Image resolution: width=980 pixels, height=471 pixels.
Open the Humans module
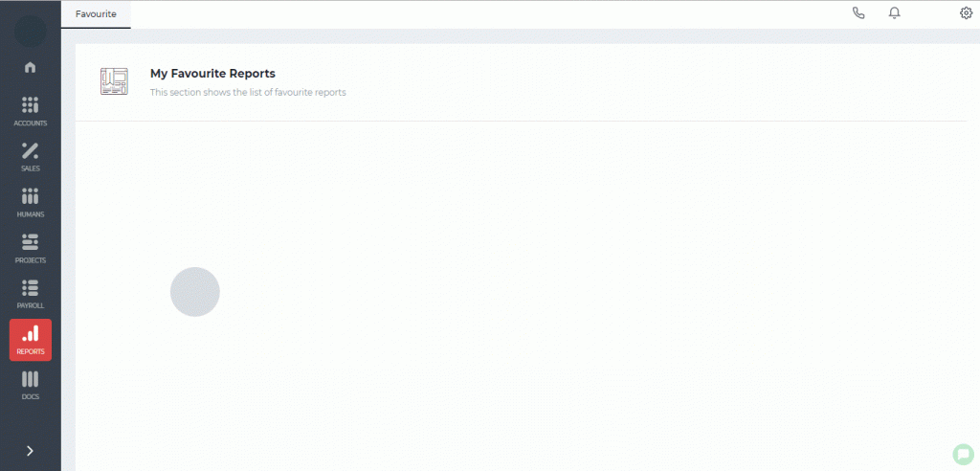coord(30,203)
